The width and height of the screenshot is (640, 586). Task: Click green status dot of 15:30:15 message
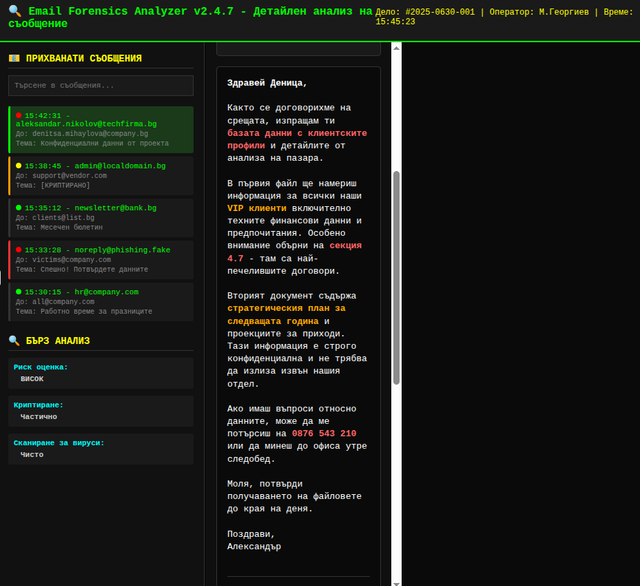coord(18,292)
